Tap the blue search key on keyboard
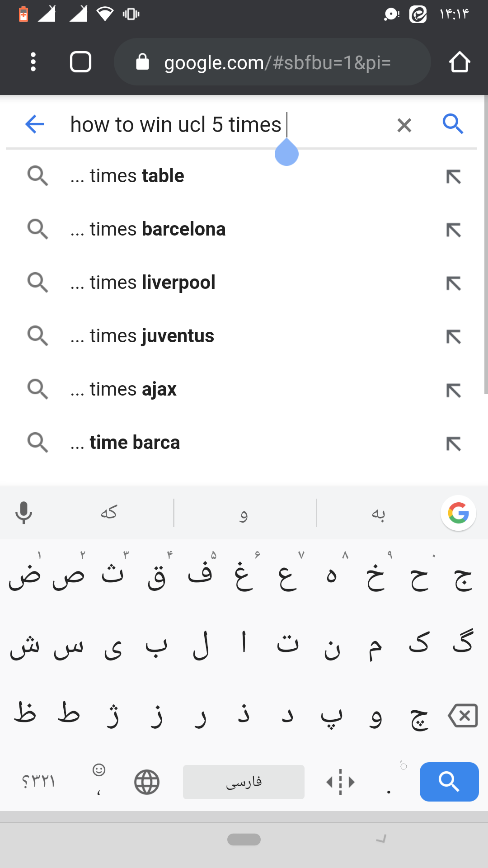The image size is (488, 868). [x=449, y=782]
